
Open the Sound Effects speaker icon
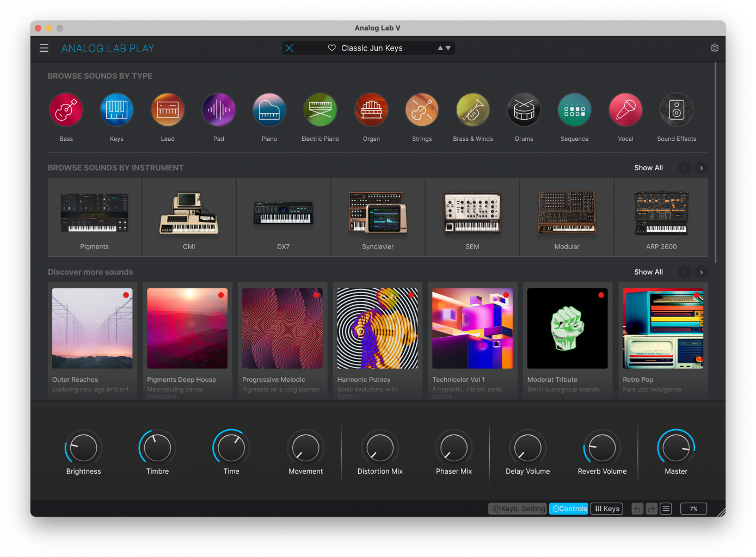pos(677,110)
